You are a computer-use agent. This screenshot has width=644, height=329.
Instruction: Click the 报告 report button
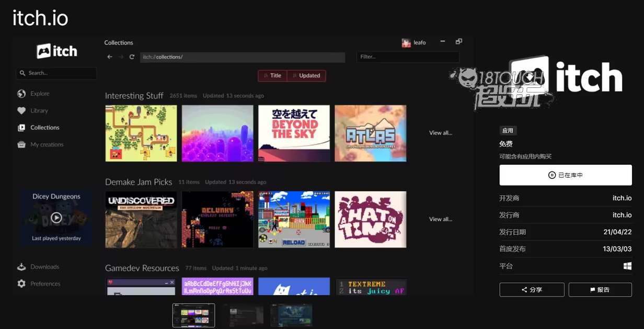point(600,290)
